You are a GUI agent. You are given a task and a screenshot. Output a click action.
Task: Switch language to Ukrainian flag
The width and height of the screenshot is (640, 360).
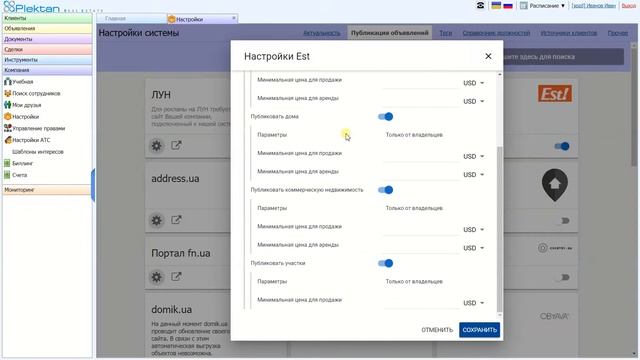(x=496, y=5)
